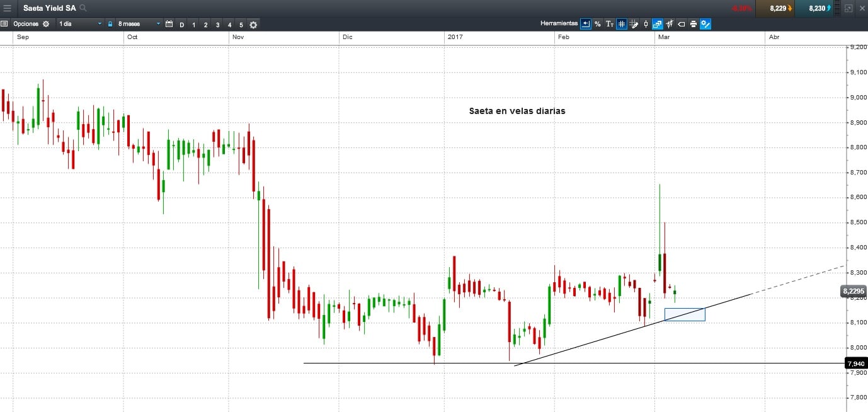Click the 8,500 price axis value

pos(859,222)
